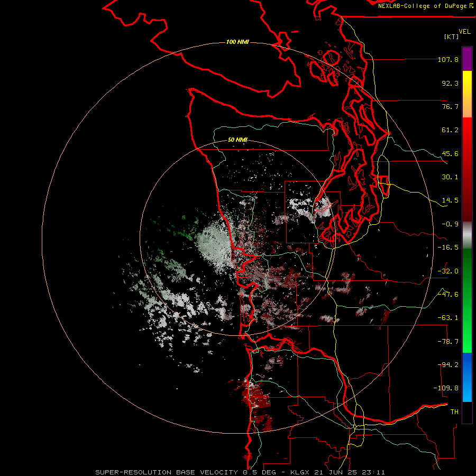
Task: Click the -0.9 velocity scale value
Action: tap(450, 224)
